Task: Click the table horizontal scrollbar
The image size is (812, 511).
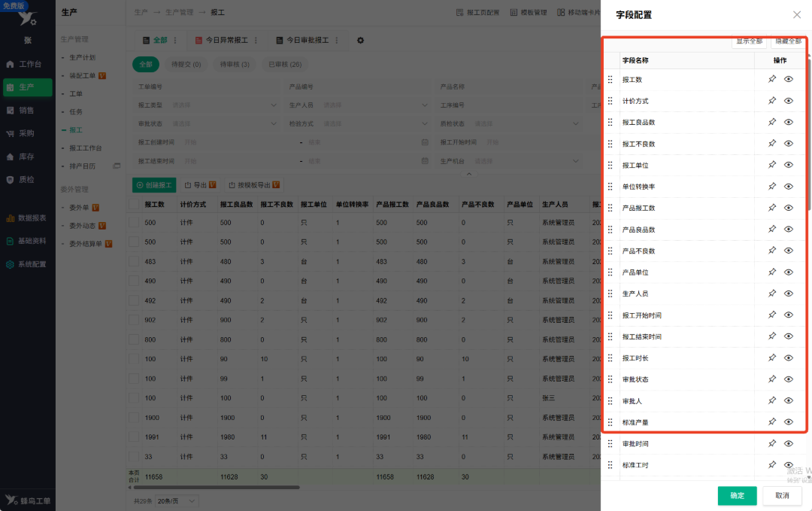Action: click(217, 487)
